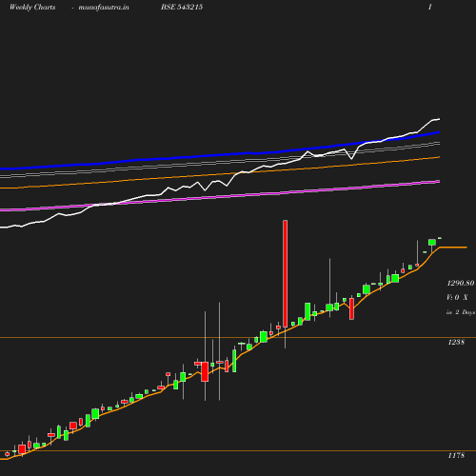Click the last green candle at the chart's right end
The image size is (476, 476).
[x=440, y=238]
